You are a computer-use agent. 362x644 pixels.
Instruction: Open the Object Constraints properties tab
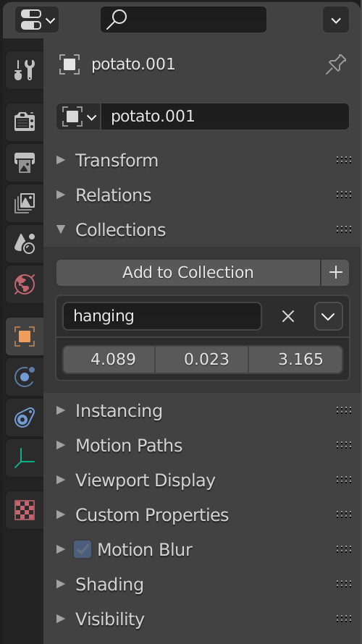coord(25,418)
